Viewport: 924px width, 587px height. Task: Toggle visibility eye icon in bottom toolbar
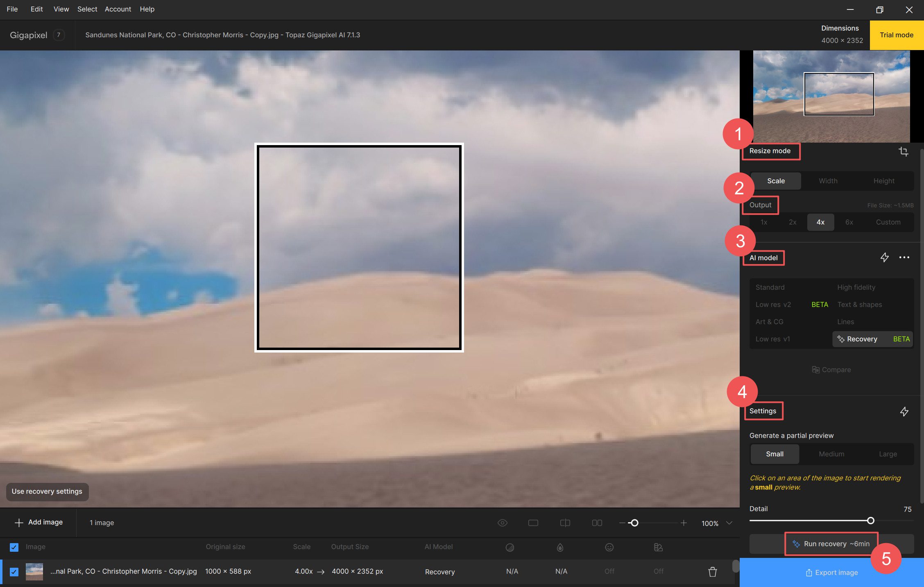(x=503, y=522)
